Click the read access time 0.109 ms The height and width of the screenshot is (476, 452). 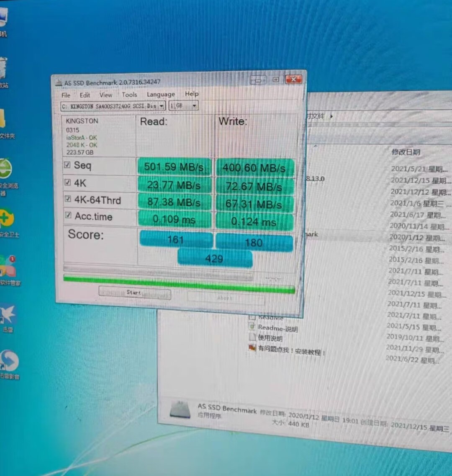pos(174,219)
